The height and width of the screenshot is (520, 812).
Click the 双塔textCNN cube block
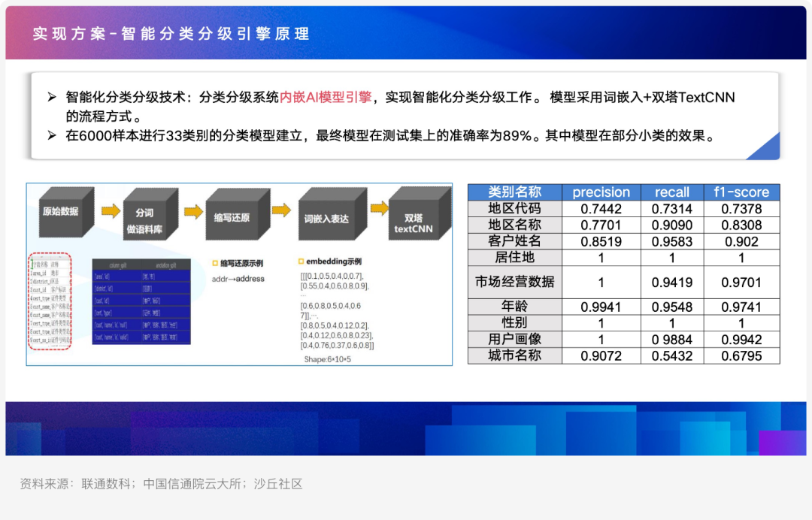(x=414, y=222)
